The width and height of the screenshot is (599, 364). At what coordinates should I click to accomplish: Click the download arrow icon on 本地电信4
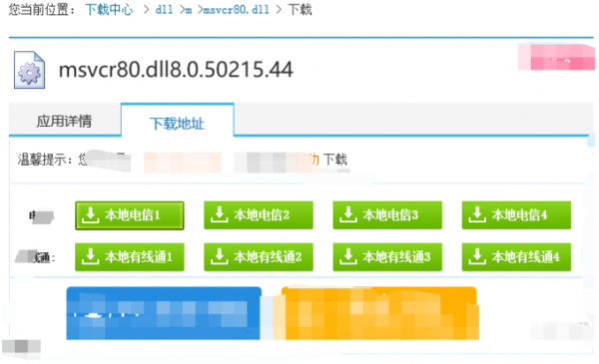[x=477, y=214]
